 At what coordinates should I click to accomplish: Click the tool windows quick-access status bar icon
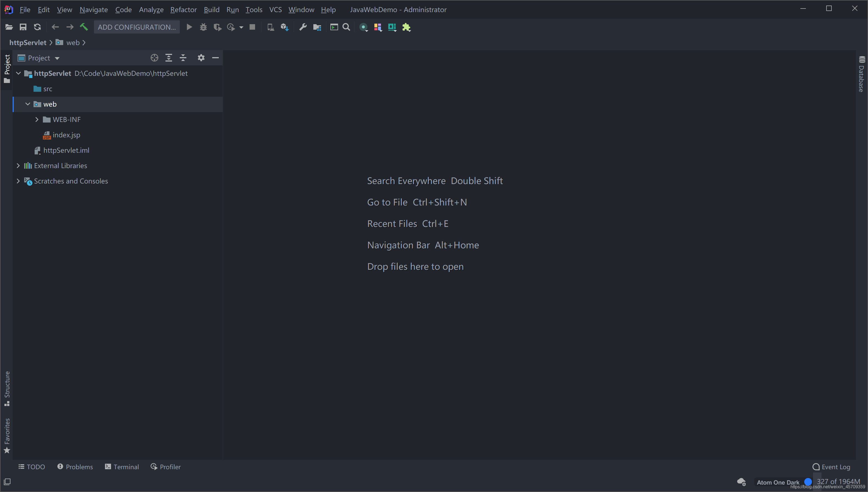pyautogui.click(x=7, y=482)
